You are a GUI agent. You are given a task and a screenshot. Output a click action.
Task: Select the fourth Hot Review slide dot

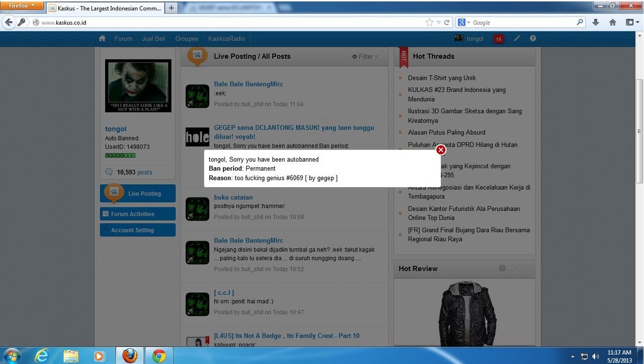tap(528, 268)
